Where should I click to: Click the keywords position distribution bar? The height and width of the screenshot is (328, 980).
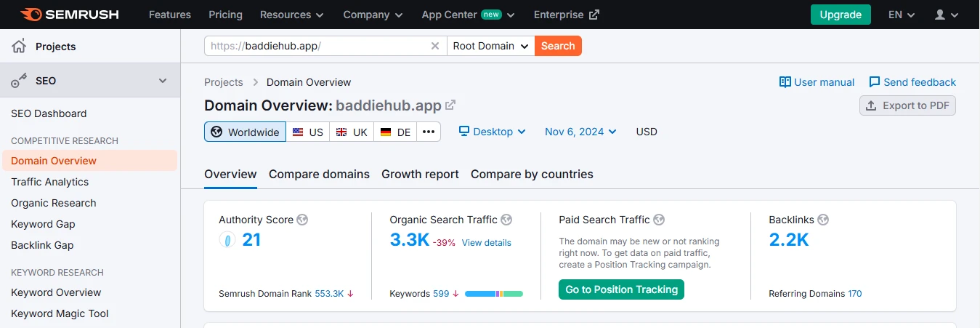pyautogui.click(x=494, y=294)
